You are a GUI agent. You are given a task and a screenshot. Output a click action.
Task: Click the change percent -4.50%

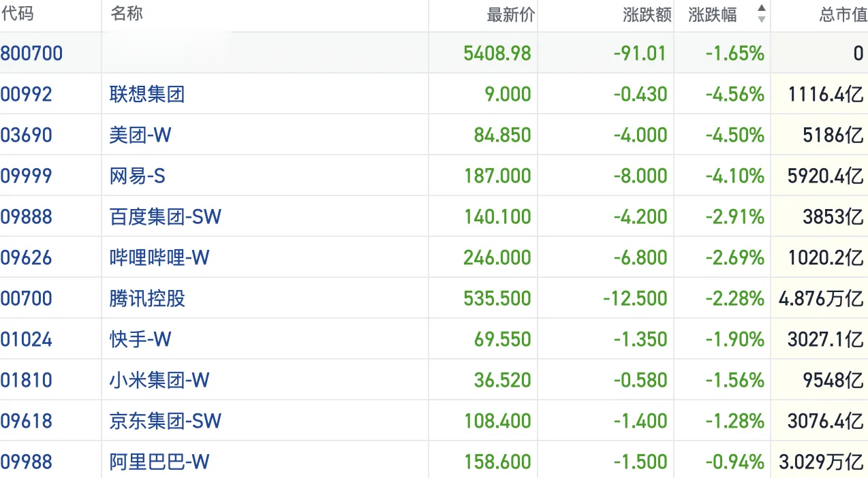pos(734,135)
